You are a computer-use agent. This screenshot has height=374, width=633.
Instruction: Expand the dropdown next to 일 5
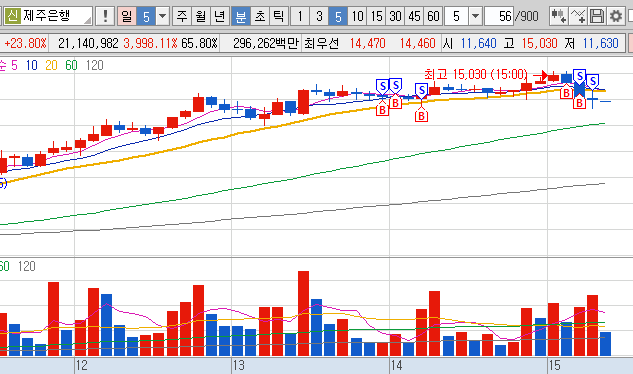[162, 16]
